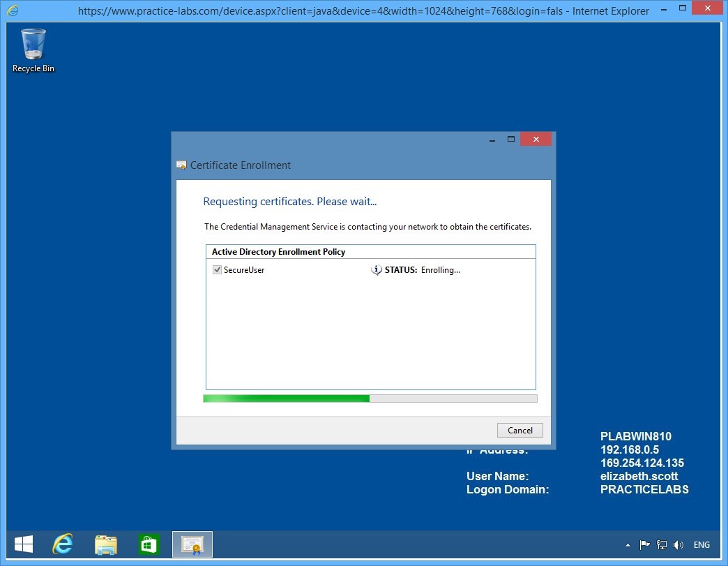
Task: Open the Start menu
Action: coord(23,544)
